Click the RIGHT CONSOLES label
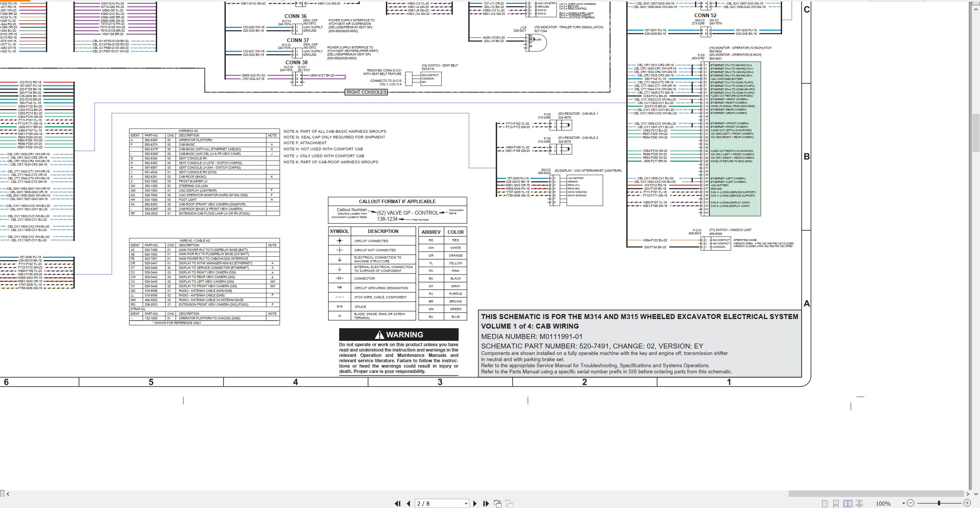Screen dimensions: 980x508 pos(366,92)
